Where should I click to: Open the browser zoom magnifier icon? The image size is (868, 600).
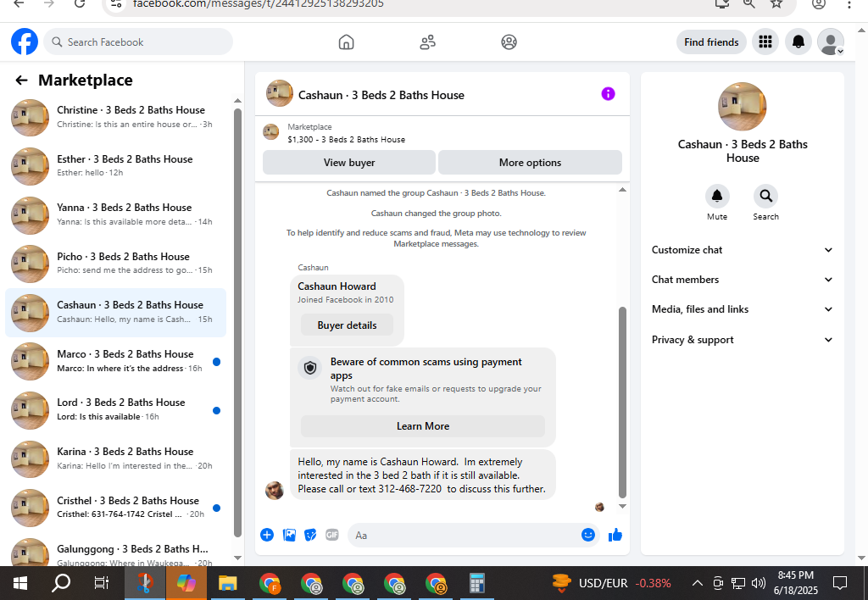click(x=748, y=3)
